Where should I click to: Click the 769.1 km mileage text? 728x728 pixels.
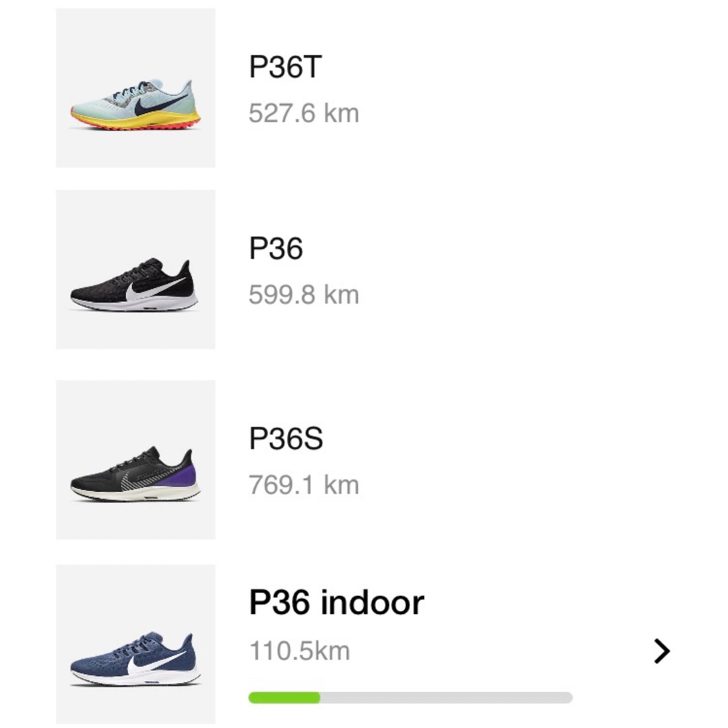(304, 485)
